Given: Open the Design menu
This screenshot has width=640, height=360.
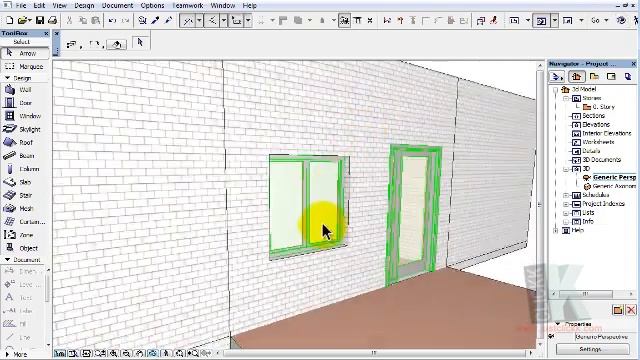Looking at the screenshot, I should coord(84,6).
